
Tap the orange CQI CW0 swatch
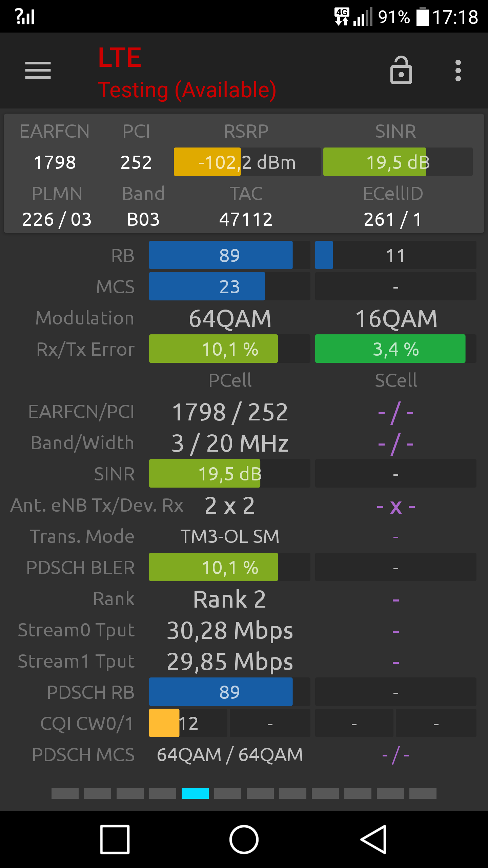(164, 723)
